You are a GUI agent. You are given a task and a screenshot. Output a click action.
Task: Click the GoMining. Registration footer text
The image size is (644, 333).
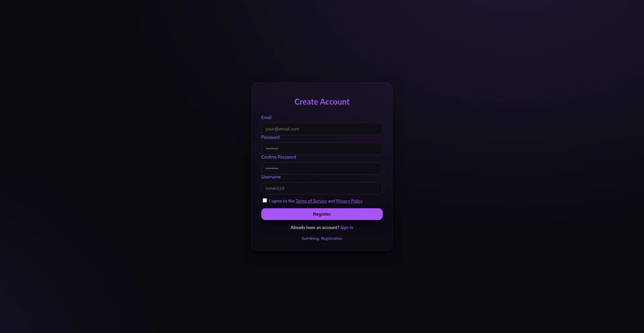(x=322, y=238)
